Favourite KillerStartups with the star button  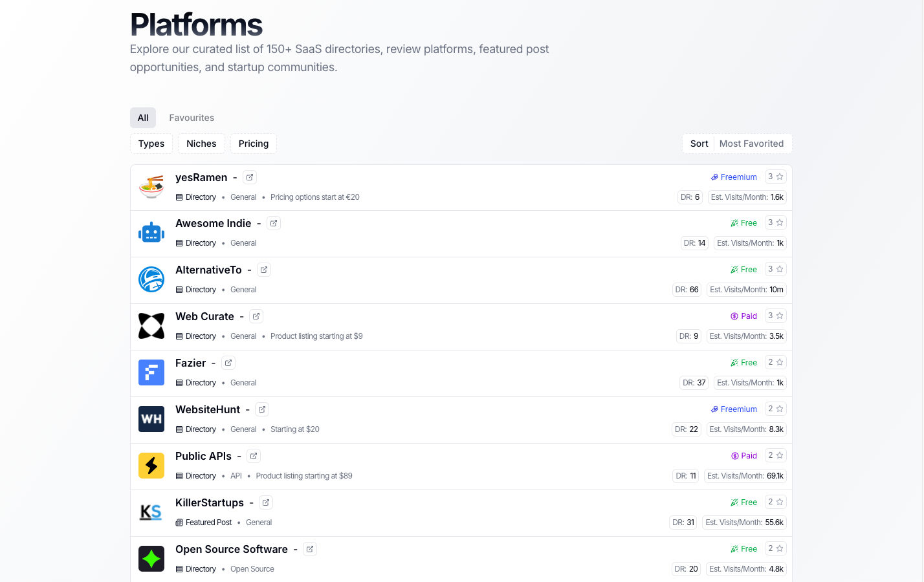click(x=776, y=502)
